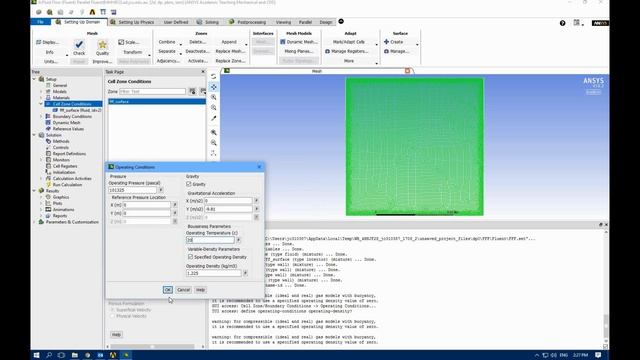Open mesh Quality star icon
Image resolution: width=640 pixels, height=360 pixels.
pos(102,44)
